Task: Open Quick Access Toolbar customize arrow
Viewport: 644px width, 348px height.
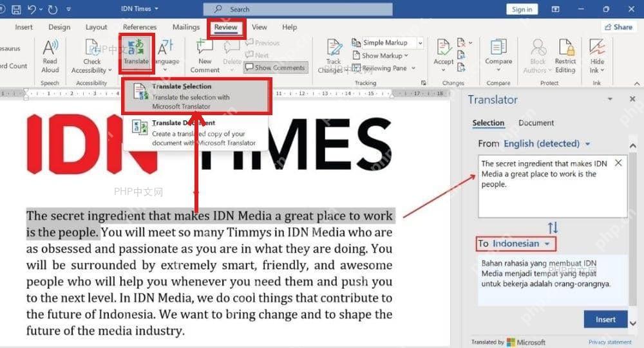Action: [69, 9]
